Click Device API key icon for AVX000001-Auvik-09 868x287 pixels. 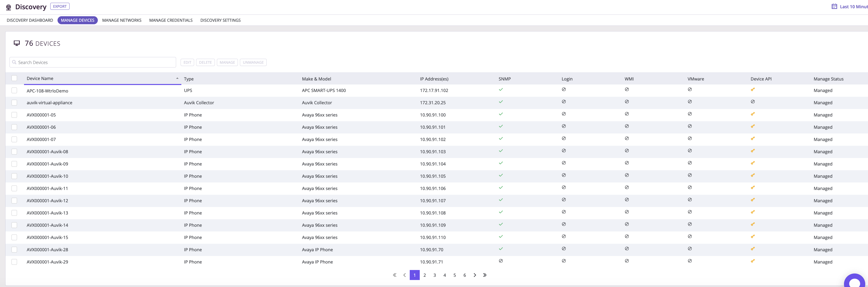pos(753,163)
